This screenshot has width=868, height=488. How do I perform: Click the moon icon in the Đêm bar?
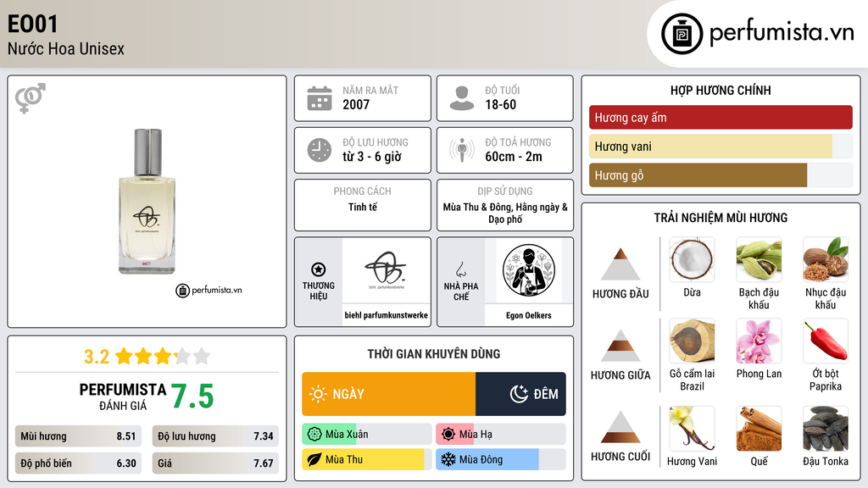[519, 394]
